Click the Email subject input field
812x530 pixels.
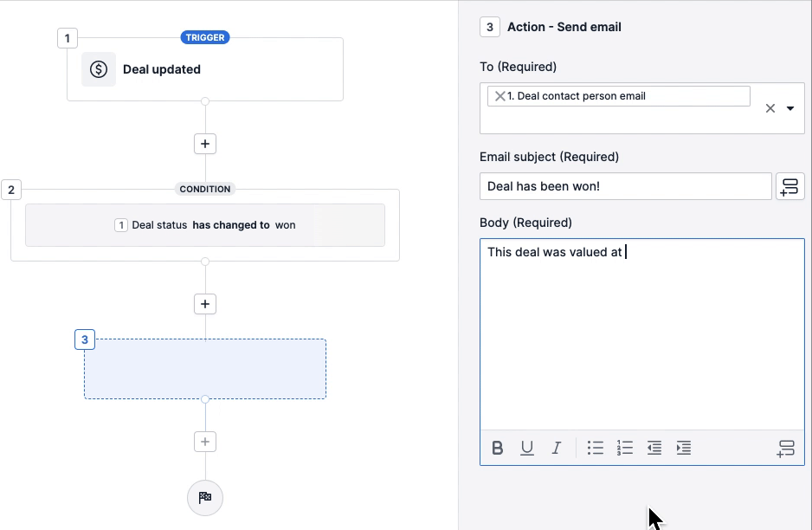tap(625, 186)
